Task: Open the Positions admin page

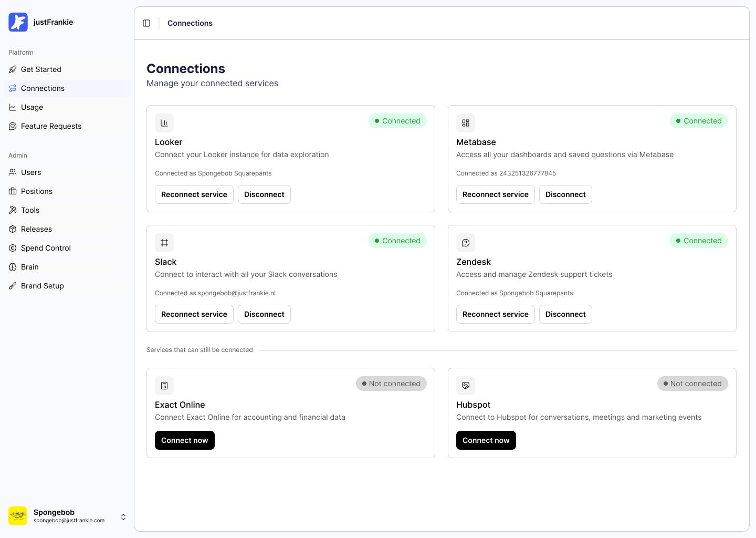Action: [x=67, y=191]
